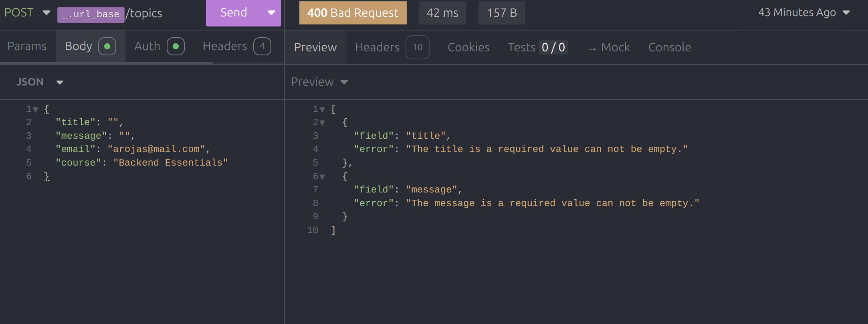
Task: Click the "message" key in request body
Action: click(x=81, y=136)
